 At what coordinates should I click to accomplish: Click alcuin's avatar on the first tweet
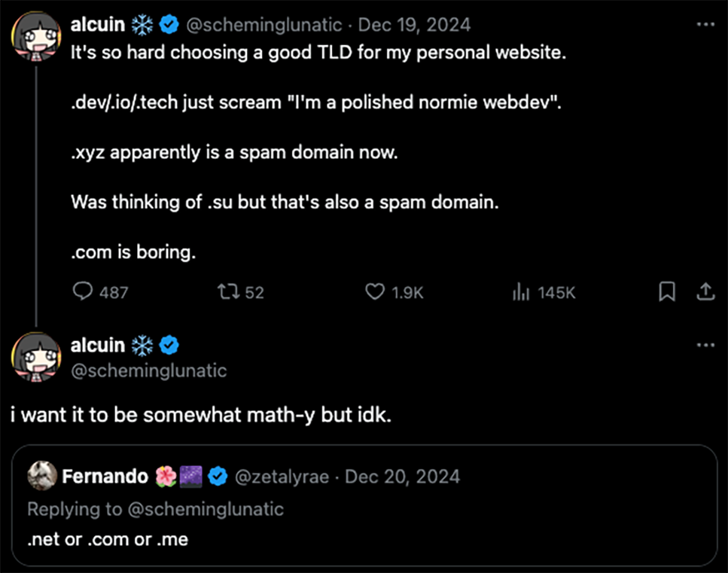(35, 34)
